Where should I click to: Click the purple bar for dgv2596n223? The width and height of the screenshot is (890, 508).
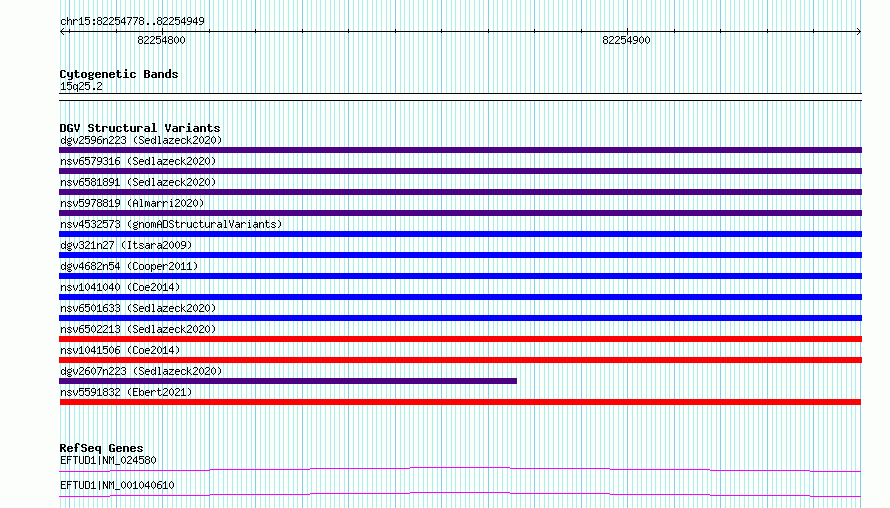(460, 150)
